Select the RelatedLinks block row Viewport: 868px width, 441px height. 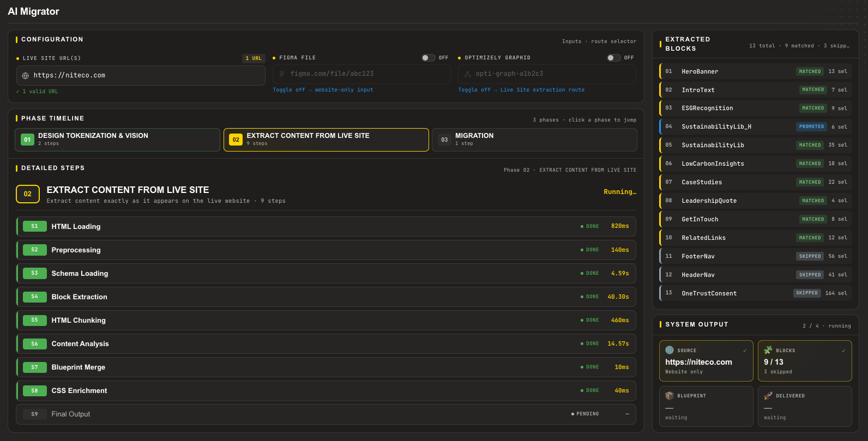756,238
